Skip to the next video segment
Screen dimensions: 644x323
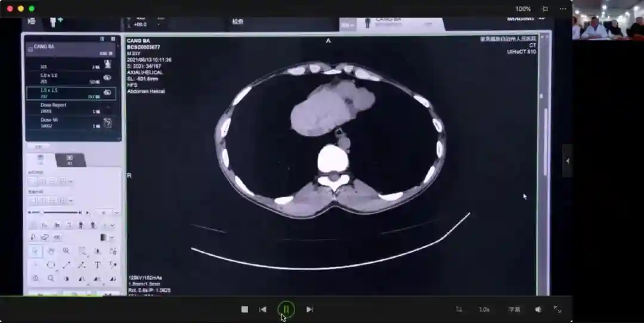click(309, 309)
